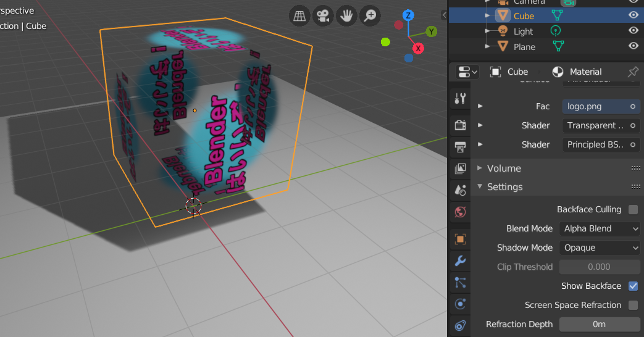Click the Light bulb object icon in outliner
The height and width of the screenshot is (337, 644).
pos(503,31)
